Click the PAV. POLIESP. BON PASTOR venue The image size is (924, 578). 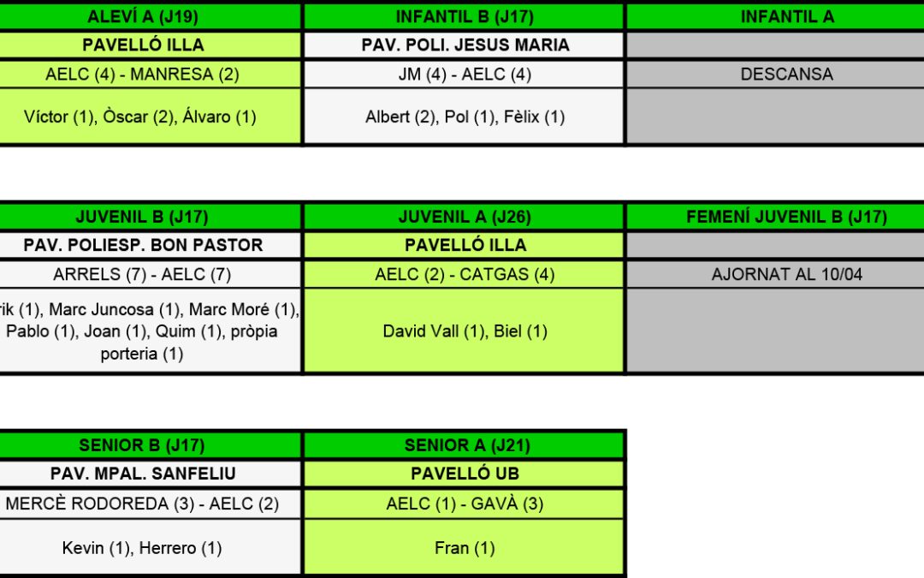[143, 246]
